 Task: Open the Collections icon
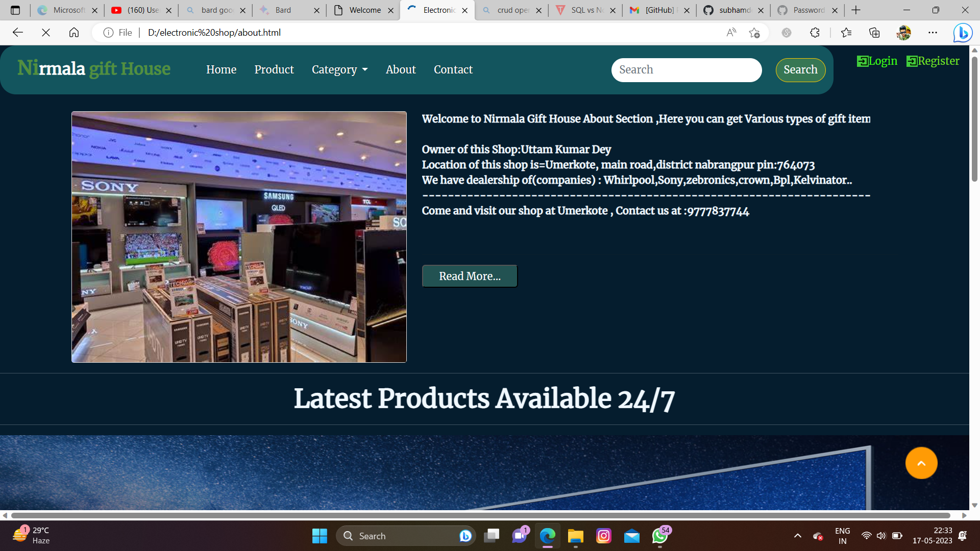(x=875, y=33)
